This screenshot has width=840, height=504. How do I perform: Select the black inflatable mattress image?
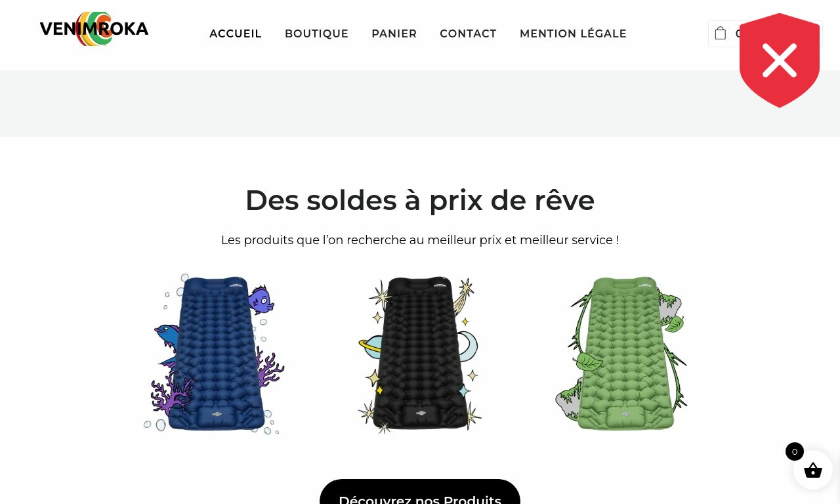click(x=420, y=354)
